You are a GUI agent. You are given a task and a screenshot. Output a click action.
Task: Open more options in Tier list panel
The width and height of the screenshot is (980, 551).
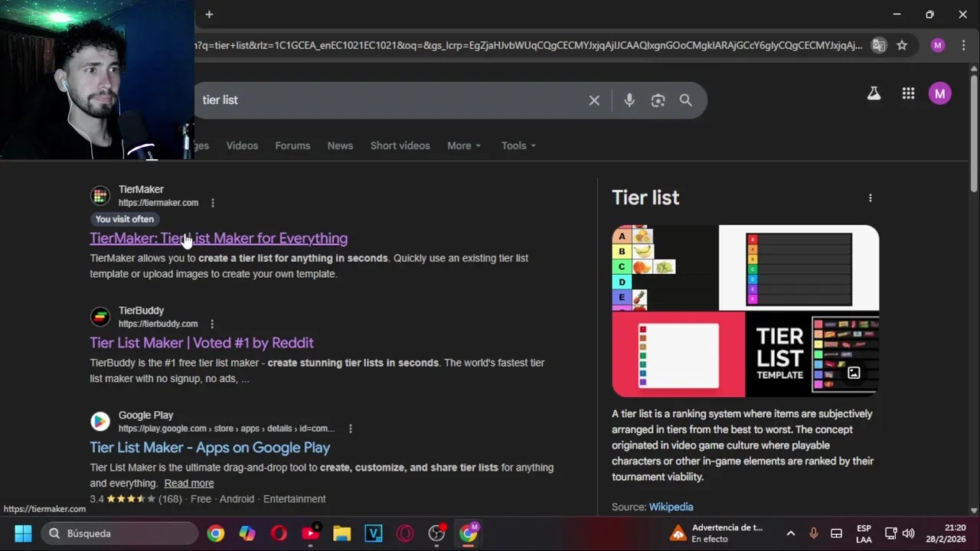[x=870, y=197]
